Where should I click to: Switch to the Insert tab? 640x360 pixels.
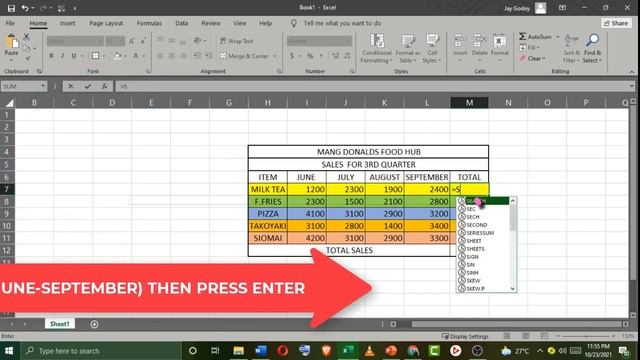[x=68, y=23]
